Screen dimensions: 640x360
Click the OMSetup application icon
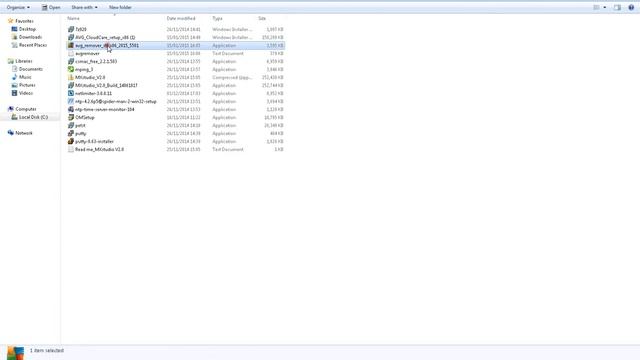click(71, 117)
